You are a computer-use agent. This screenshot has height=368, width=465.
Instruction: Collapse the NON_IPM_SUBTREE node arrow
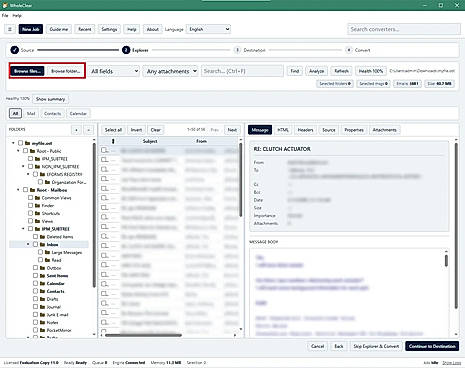(23, 166)
